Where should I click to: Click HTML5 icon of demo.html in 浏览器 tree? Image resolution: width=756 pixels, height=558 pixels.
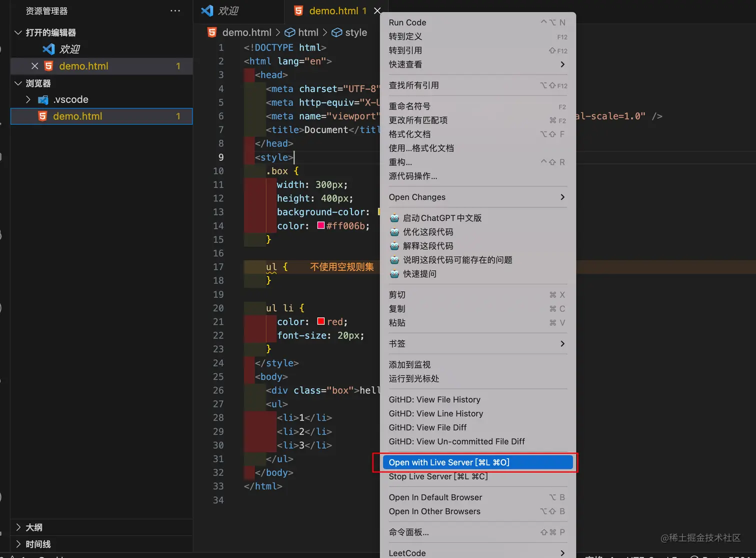(x=42, y=116)
